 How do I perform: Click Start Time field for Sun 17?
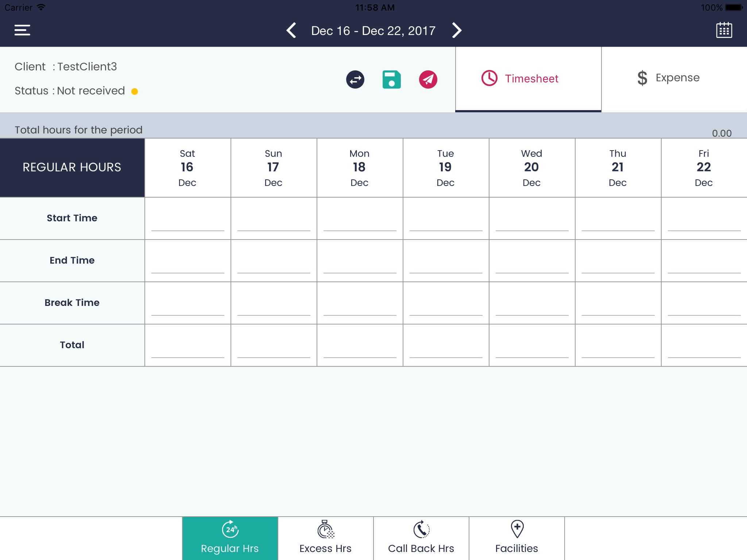tap(274, 218)
